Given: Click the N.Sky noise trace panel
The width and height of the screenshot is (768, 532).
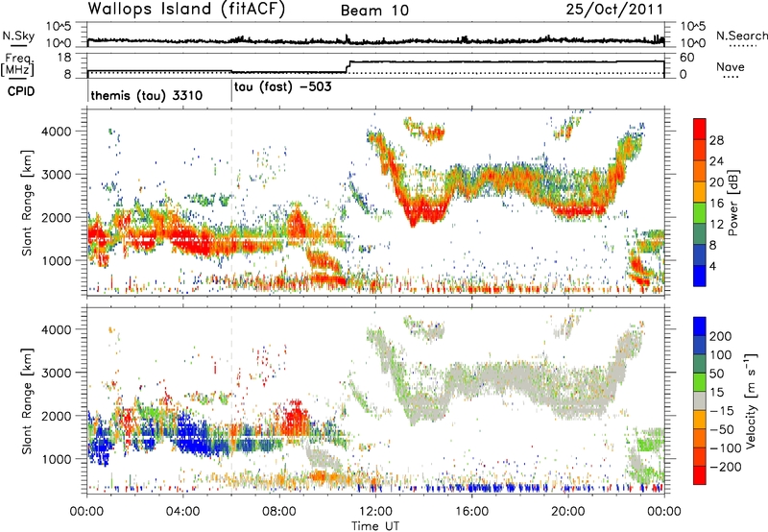Looking at the screenshot, I should tap(375, 36).
